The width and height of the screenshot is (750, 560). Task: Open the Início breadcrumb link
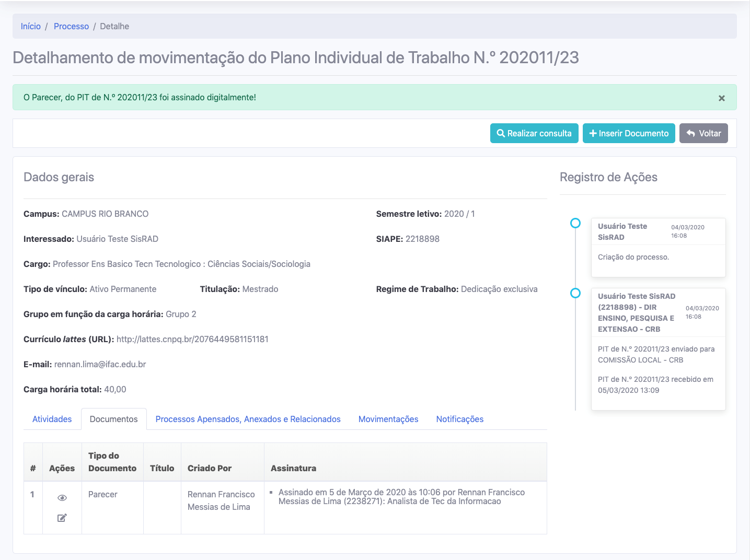tap(31, 26)
